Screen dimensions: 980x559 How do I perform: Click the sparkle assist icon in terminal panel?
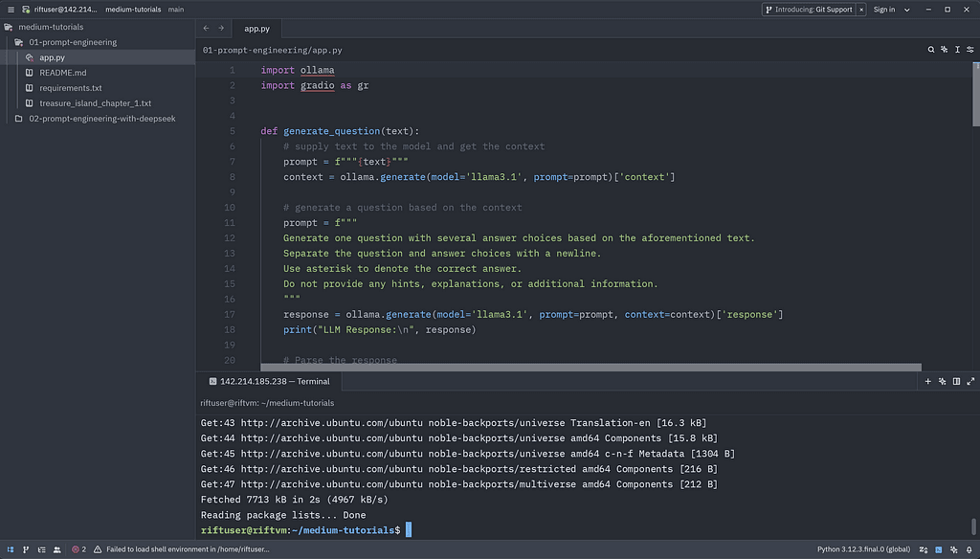pos(943,381)
